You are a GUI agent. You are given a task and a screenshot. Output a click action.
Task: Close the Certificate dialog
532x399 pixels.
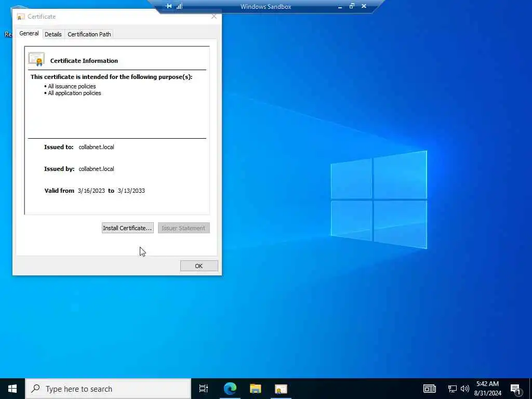(214, 16)
